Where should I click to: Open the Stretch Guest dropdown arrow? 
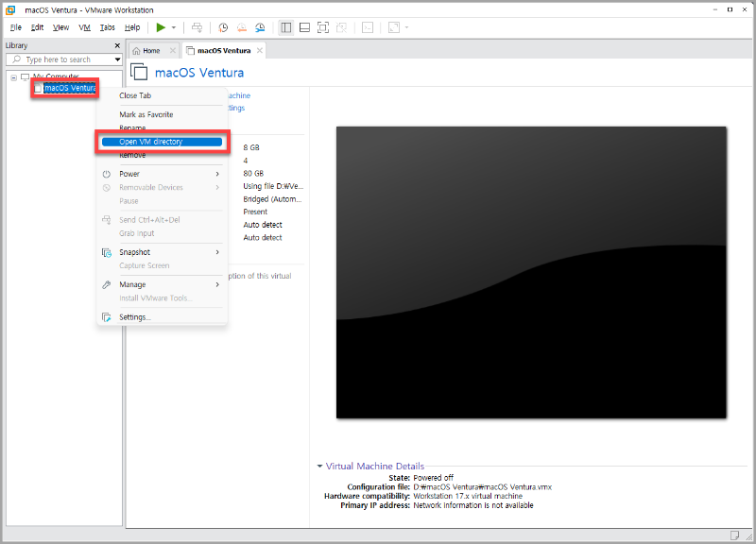pos(406,27)
